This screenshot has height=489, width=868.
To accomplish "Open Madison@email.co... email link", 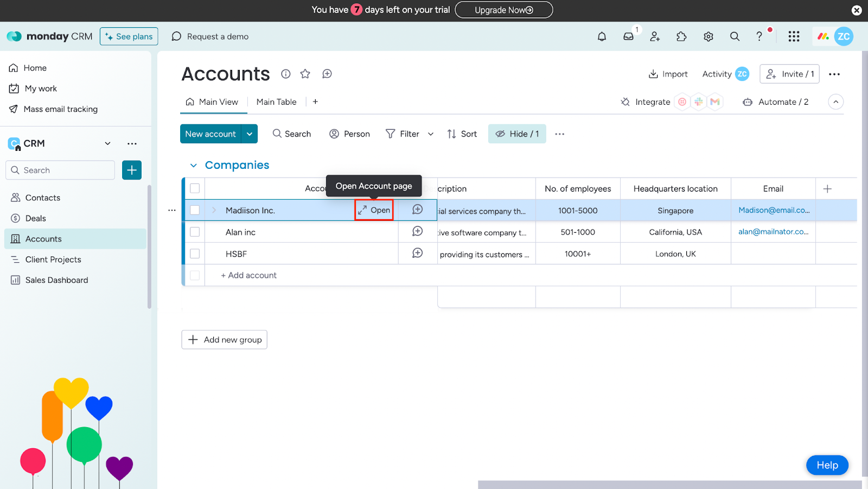I will pyautogui.click(x=774, y=210).
